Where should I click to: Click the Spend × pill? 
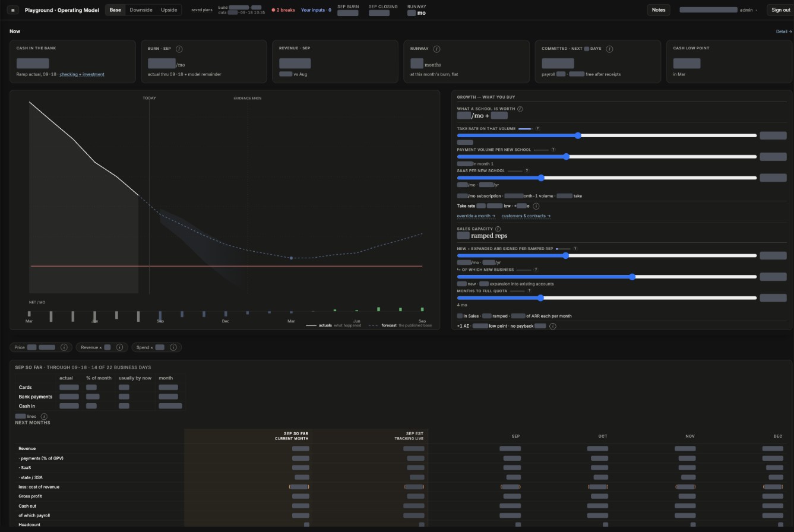[156, 347]
